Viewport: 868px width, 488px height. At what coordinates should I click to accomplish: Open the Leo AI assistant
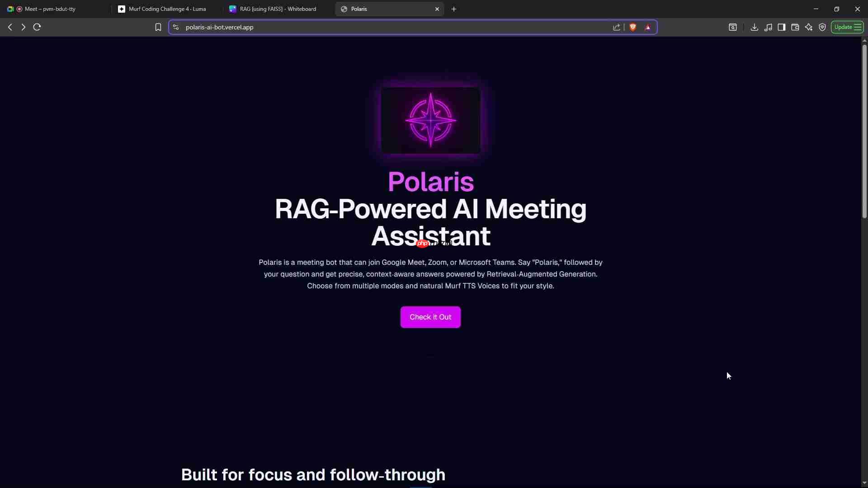(809, 27)
